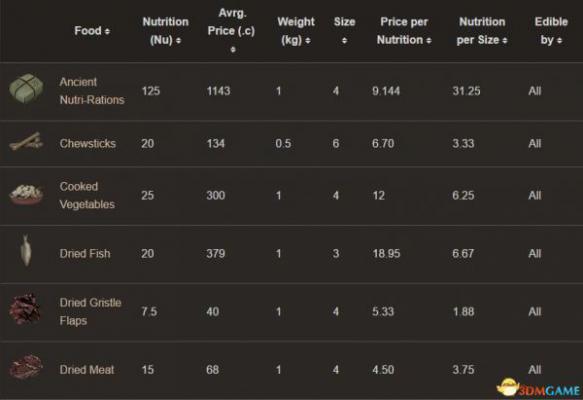583x400 pixels.
Task: Click the Ancient Nutri-Rations food icon
Action: (26, 88)
